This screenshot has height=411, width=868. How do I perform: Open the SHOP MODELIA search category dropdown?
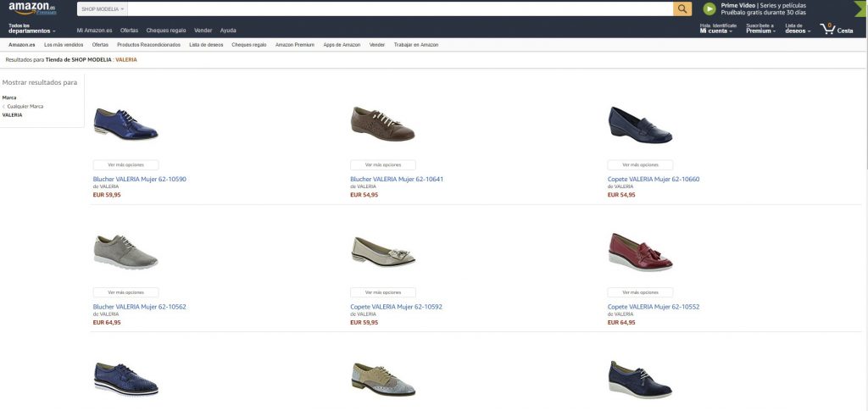[x=103, y=8]
